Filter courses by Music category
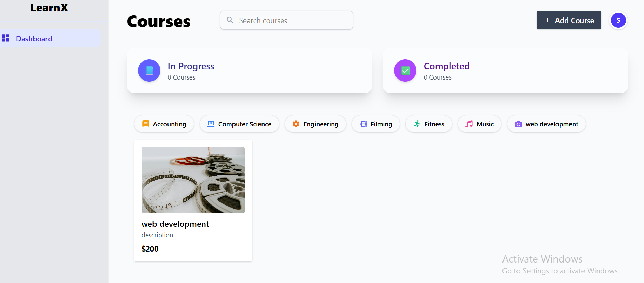Image resolution: width=644 pixels, height=283 pixels. pyautogui.click(x=480, y=124)
